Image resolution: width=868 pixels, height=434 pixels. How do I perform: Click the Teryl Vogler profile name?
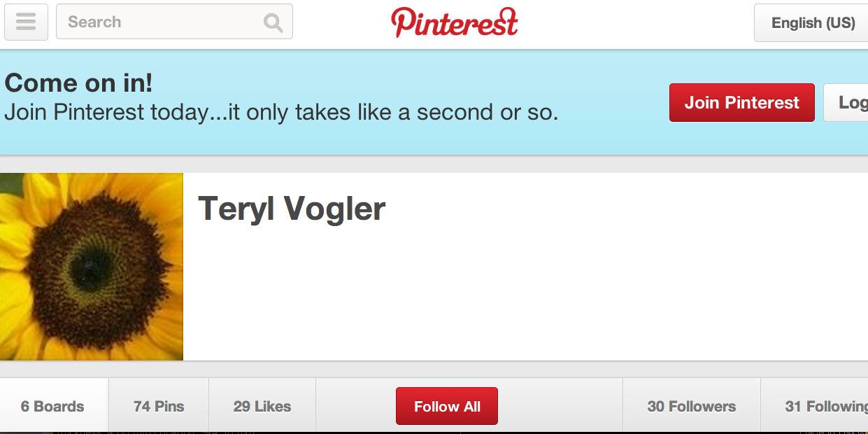point(292,209)
